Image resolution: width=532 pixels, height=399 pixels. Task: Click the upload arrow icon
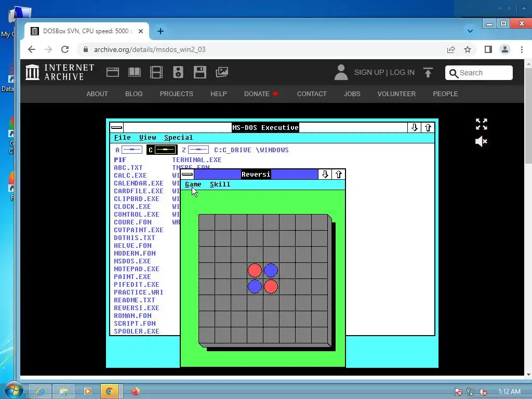(428, 72)
